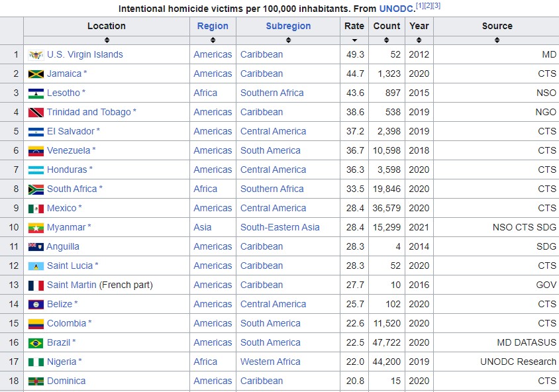
Task: Open the Subregion header link
Action: pos(288,26)
